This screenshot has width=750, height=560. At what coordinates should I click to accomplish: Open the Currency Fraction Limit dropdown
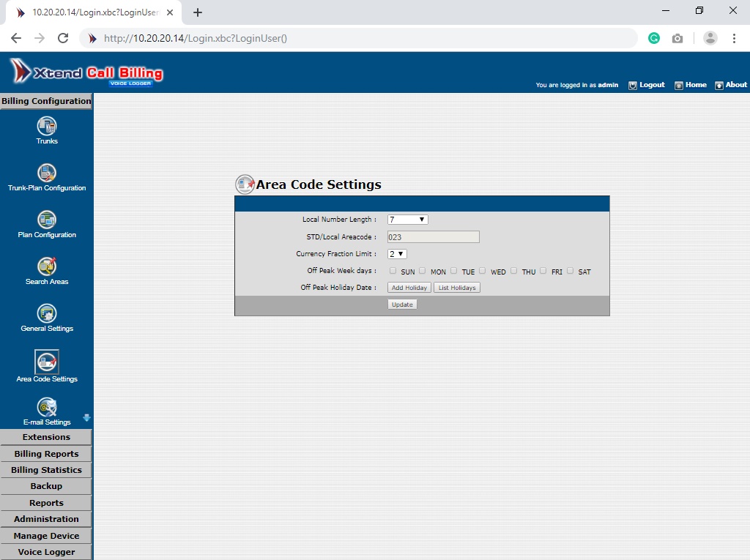tap(397, 254)
